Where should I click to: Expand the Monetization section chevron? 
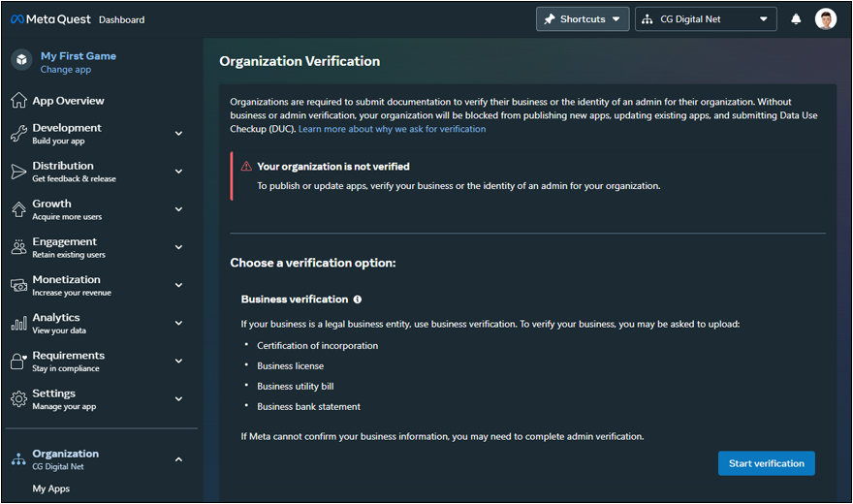click(x=178, y=285)
